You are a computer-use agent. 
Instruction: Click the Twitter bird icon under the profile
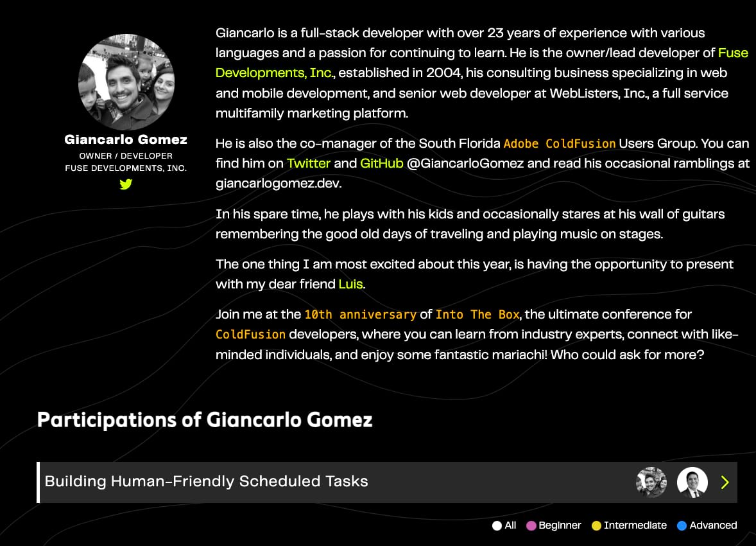coord(126,184)
